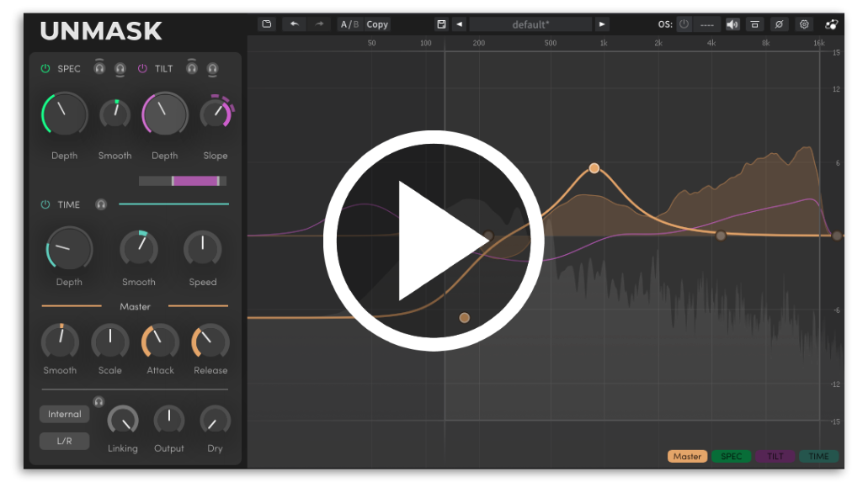Click the TIME Speed knob

click(203, 248)
